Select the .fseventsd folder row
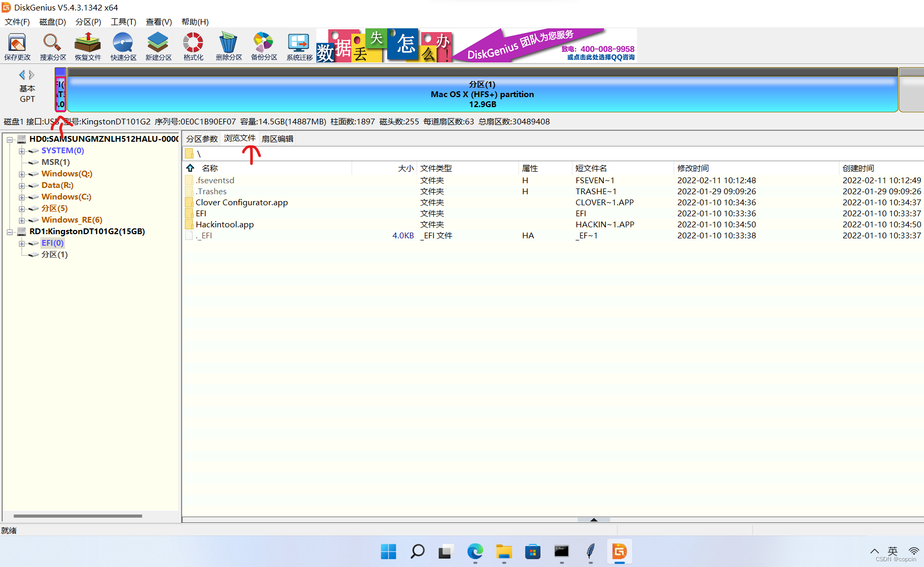Viewport: 924px width, 567px height. 553,181
